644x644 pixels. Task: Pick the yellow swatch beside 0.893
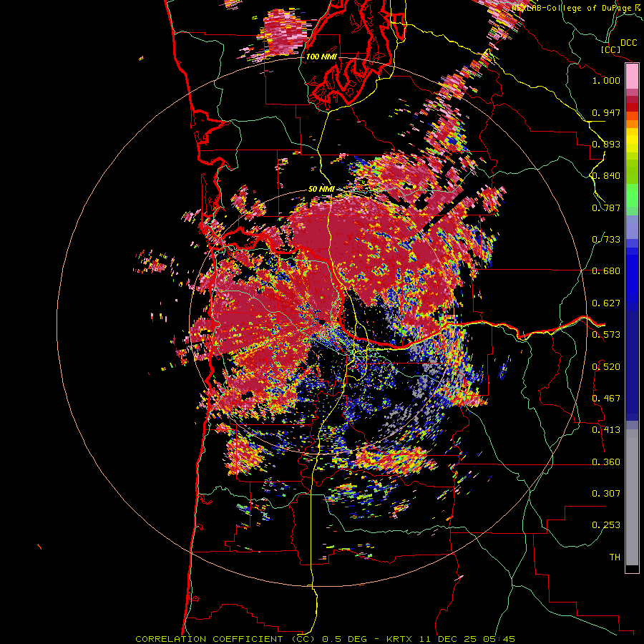(x=632, y=143)
